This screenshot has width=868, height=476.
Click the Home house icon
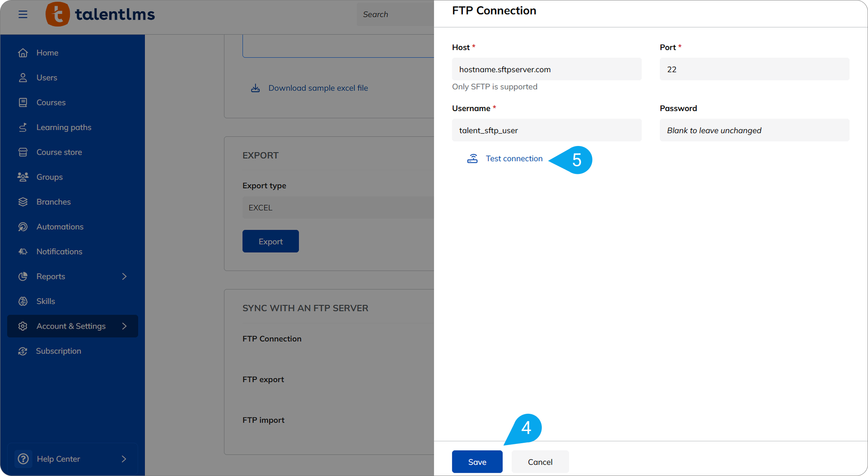click(23, 53)
